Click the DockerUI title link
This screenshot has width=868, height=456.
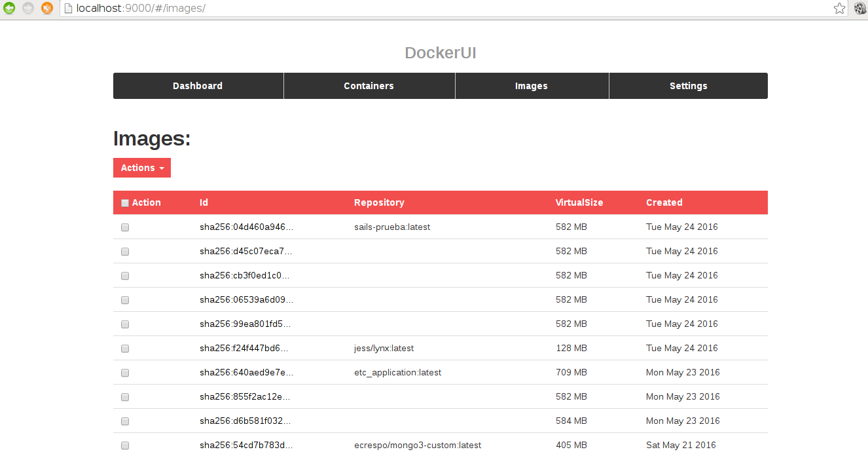[x=440, y=53]
